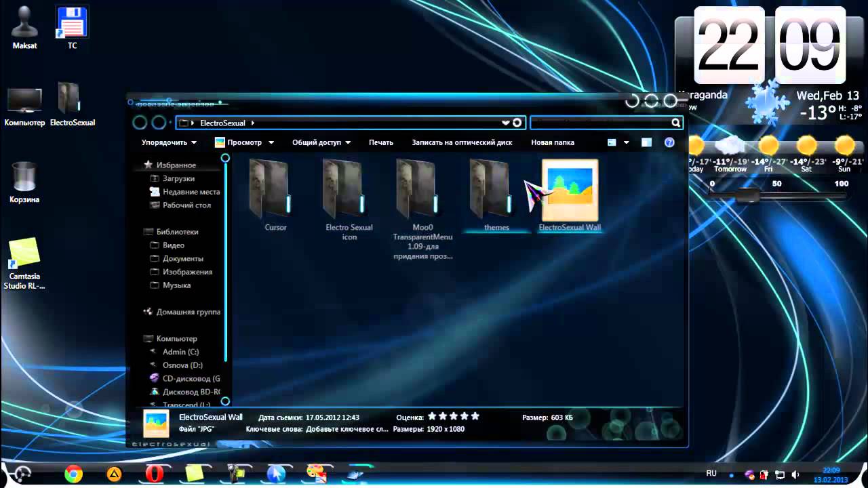Click Добавьте ключевое слово field
This screenshot has width=868, height=488.
pyautogui.click(x=347, y=429)
